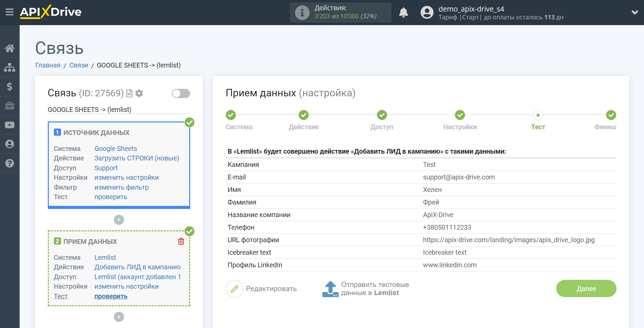Click the Редактировать pencil icon

click(235, 289)
